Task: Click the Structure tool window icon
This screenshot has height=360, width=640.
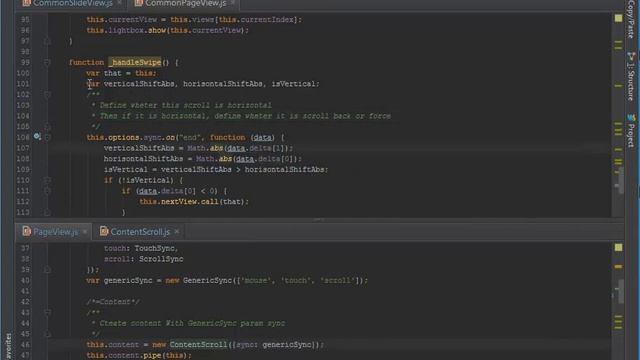Action: click(x=631, y=56)
